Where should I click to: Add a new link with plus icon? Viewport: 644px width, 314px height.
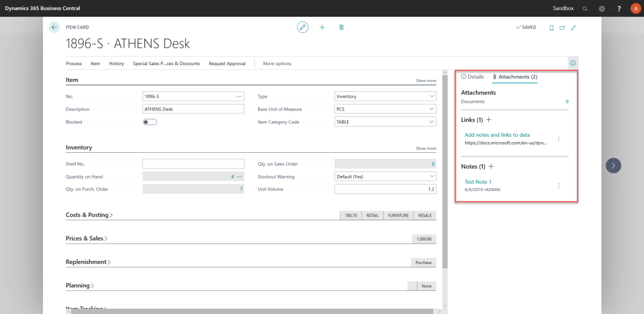pyautogui.click(x=489, y=119)
